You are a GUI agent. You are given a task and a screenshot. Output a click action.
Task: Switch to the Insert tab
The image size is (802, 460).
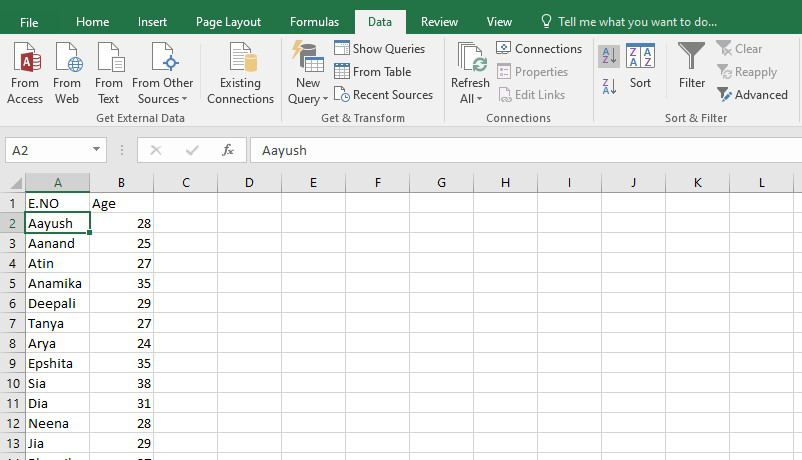[152, 22]
